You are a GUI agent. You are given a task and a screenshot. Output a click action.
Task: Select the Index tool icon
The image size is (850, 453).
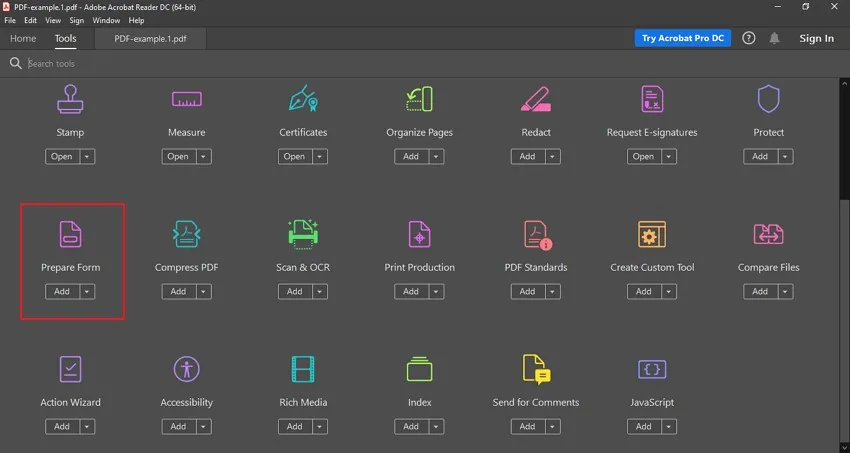pyautogui.click(x=419, y=370)
